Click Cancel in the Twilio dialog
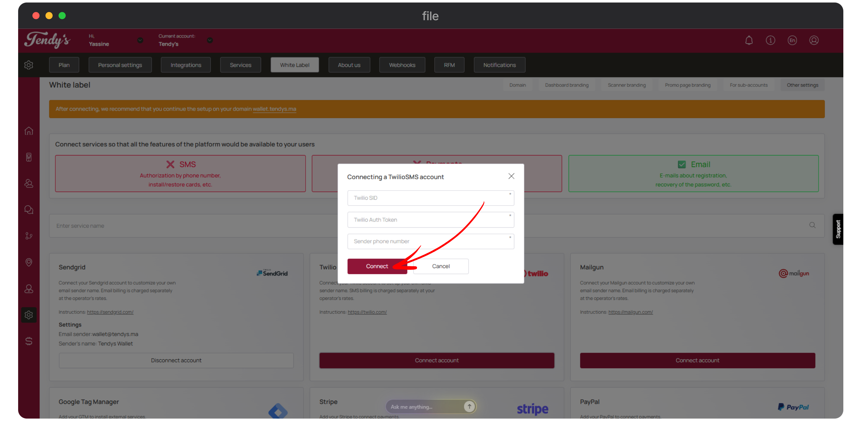Image resolution: width=868 pixels, height=422 pixels. point(441,266)
